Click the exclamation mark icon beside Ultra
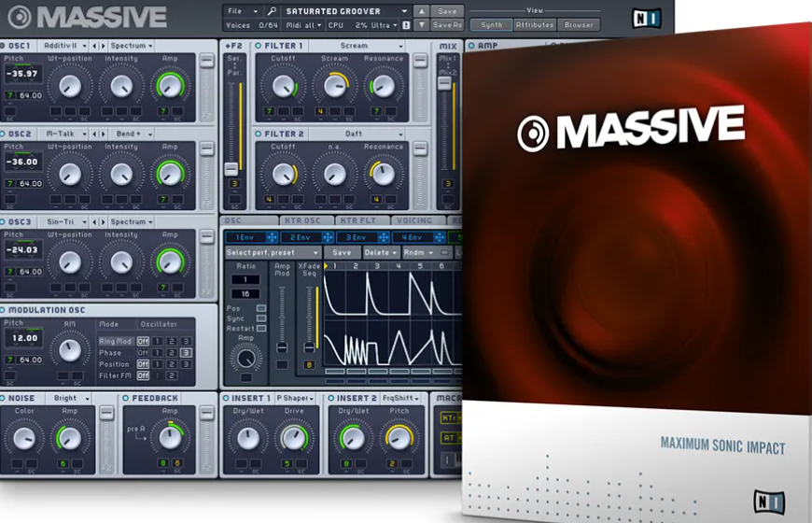 [x=407, y=25]
